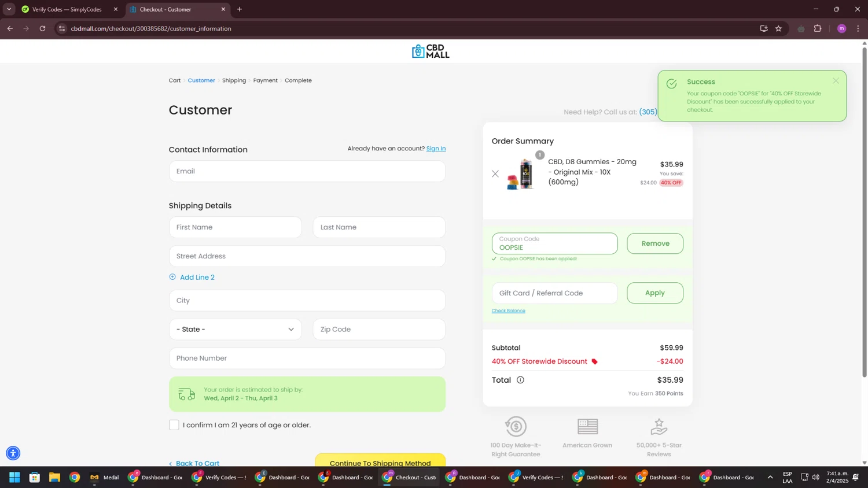The height and width of the screenshot is (488, 868).
Task: Click the 40% OFF badge on product
Action: click(x=671, y=183)
